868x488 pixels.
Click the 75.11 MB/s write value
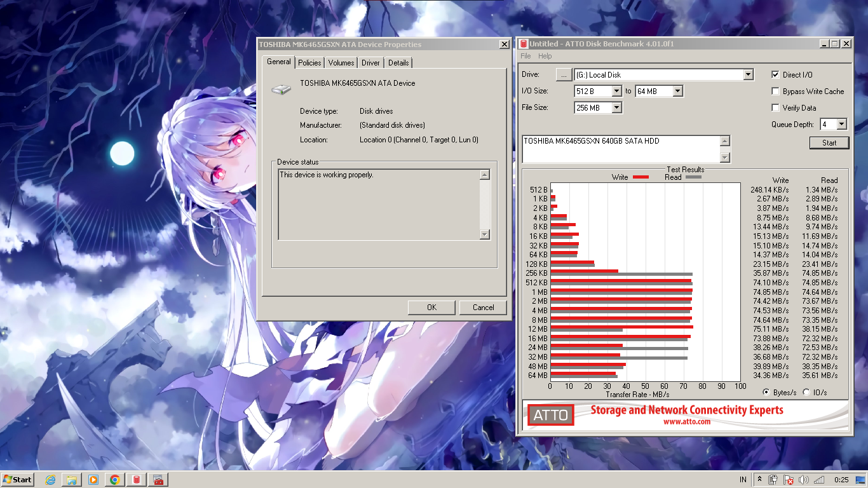tap(771, 329)
